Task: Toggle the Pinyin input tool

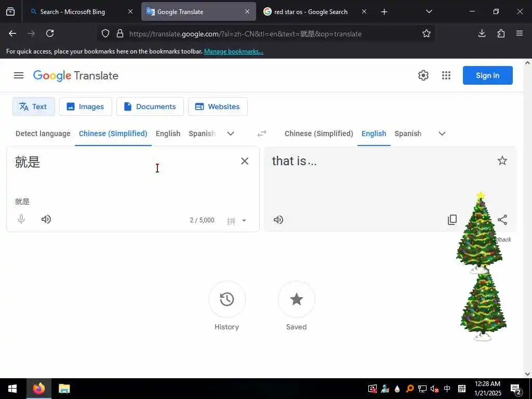Action: point(231,221)
